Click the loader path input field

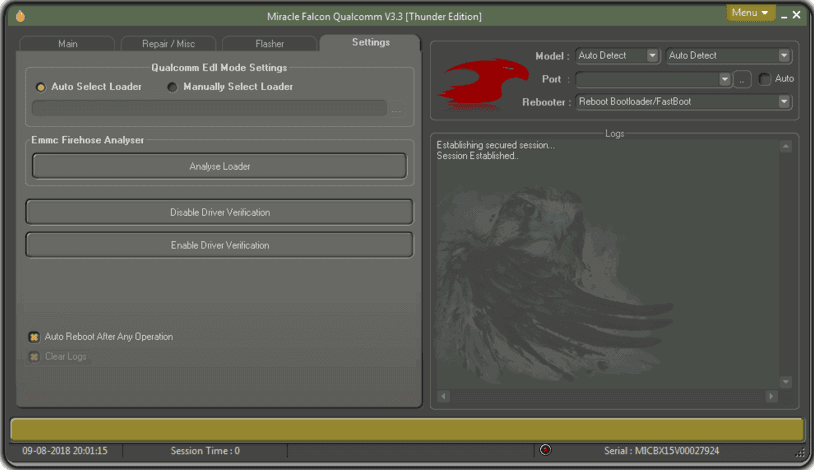(209, 109)
